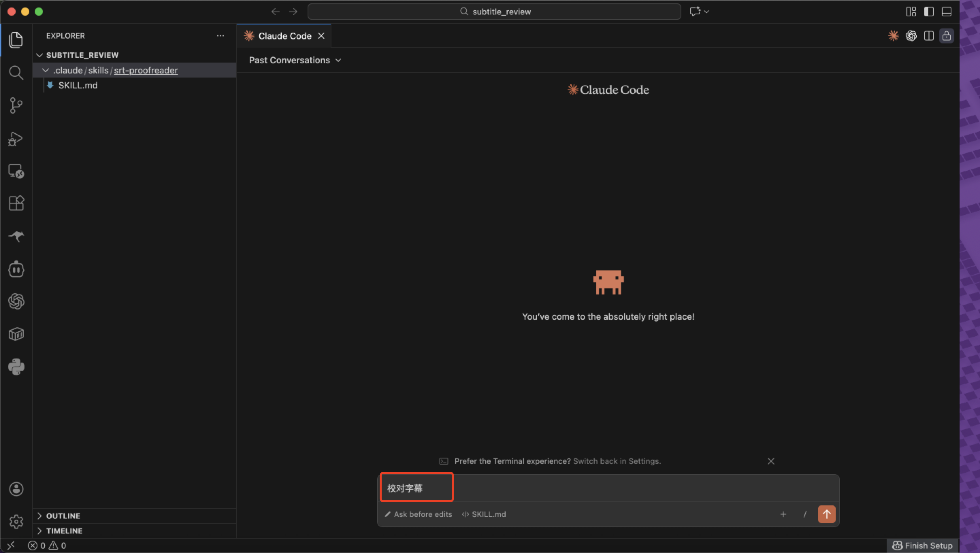The image size is (980, 553).
Task: Open the robot face extension in activity bar
Action: coord(16,269)
